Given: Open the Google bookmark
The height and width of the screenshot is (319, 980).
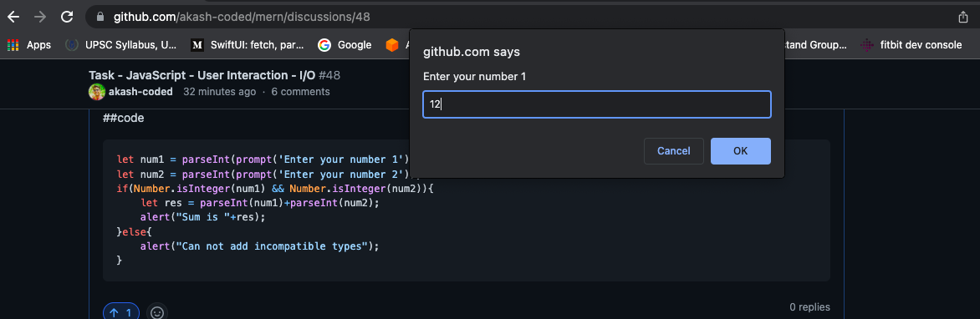Looking at the screenshot, I should click(x=345, y=45).
